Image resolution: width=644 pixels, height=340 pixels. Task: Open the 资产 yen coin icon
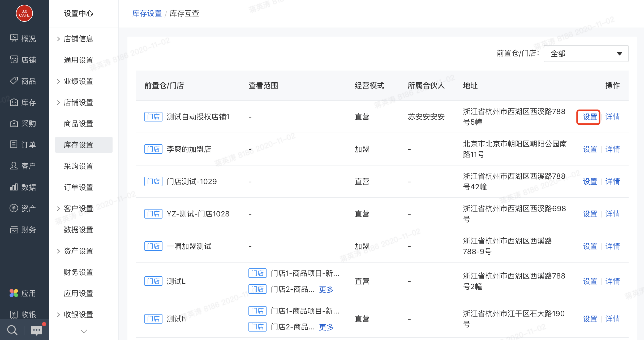pyautogui.click(x=14, y=208)
